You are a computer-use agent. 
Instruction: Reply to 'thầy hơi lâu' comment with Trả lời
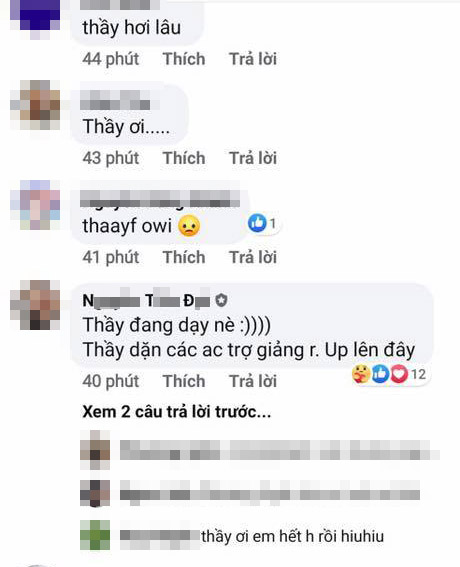(253, 59)
